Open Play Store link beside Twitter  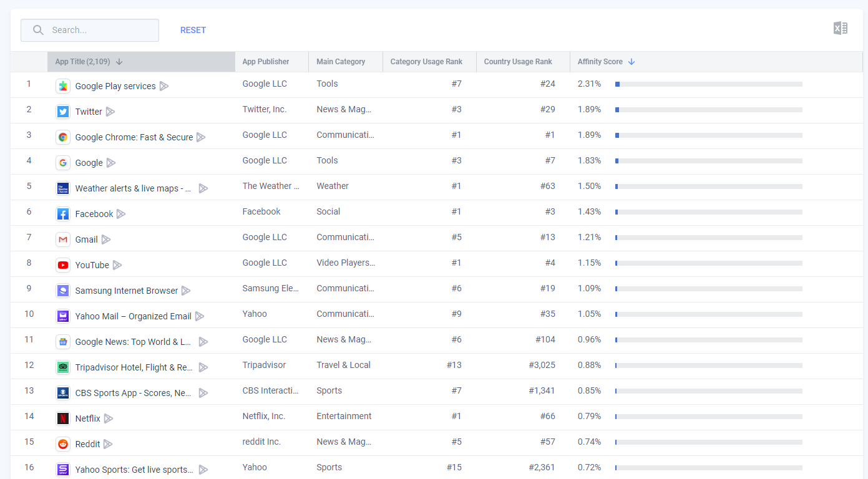(110, 112)
